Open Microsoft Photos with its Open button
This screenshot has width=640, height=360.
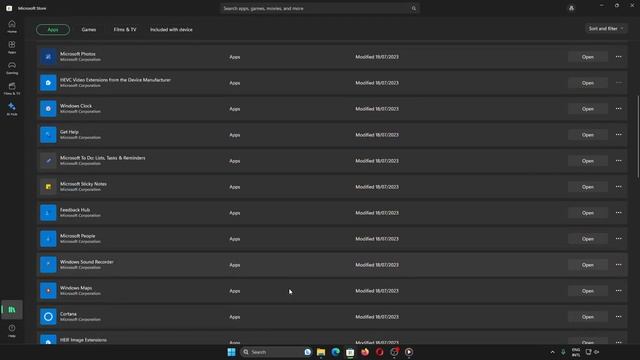[x=588, y=57]
